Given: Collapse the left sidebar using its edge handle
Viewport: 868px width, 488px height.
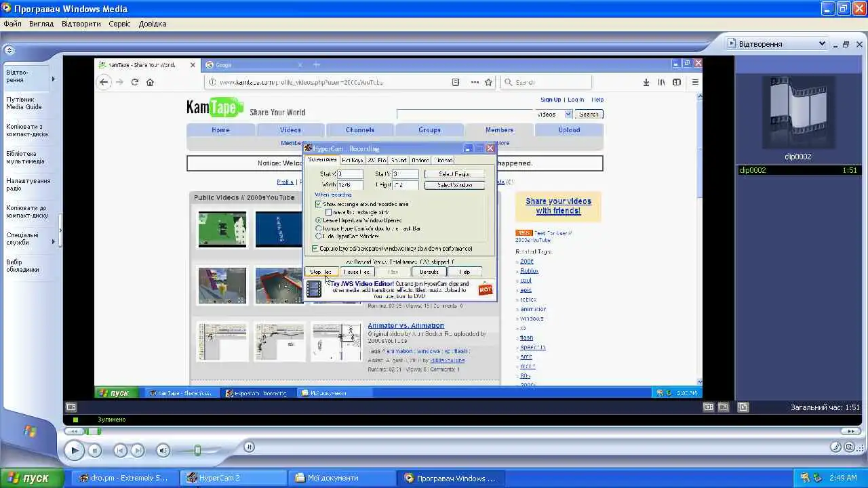Looking at the screenshot, I should click(60, 230).
